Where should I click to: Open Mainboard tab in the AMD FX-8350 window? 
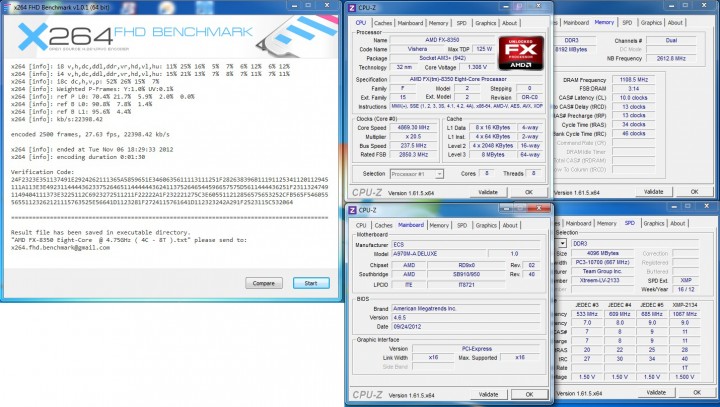point(410,23)
